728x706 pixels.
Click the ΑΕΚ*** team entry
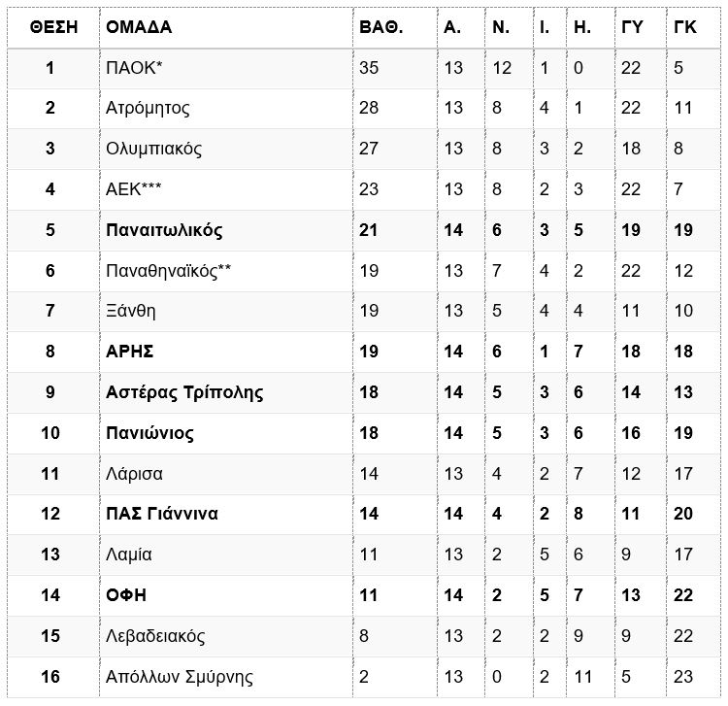133,189
